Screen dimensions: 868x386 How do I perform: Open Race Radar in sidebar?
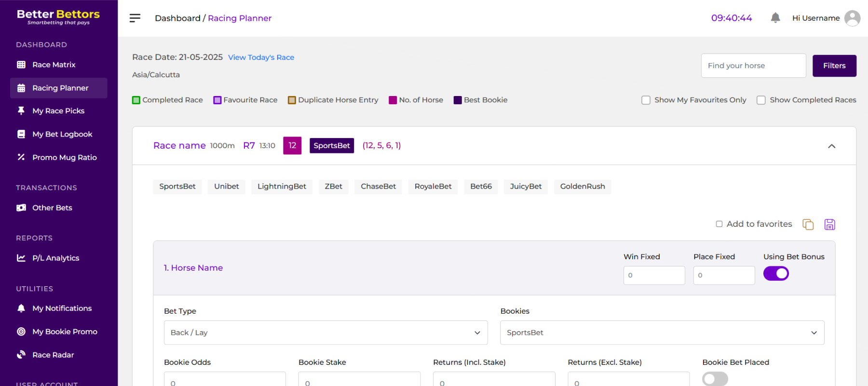(53, 355)
